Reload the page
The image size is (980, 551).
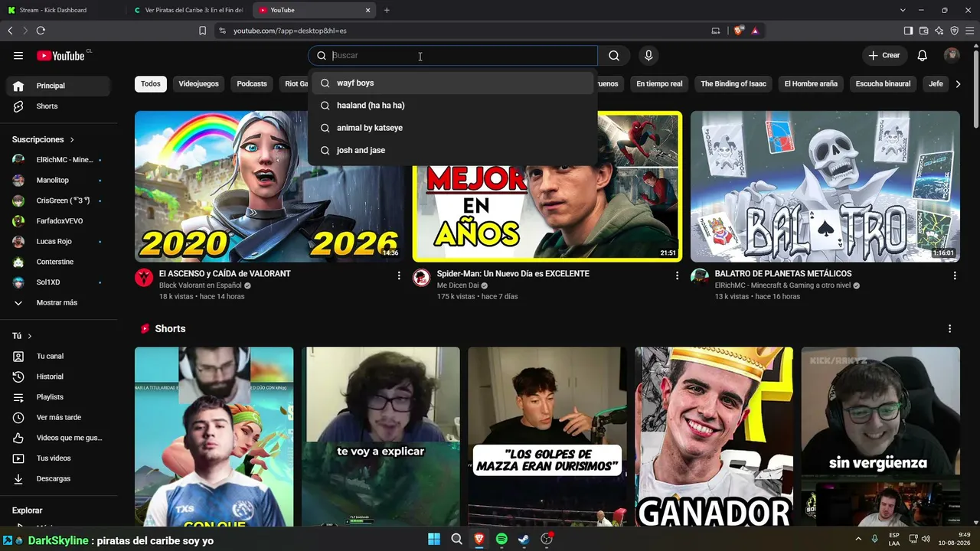(x=41, y=31)
